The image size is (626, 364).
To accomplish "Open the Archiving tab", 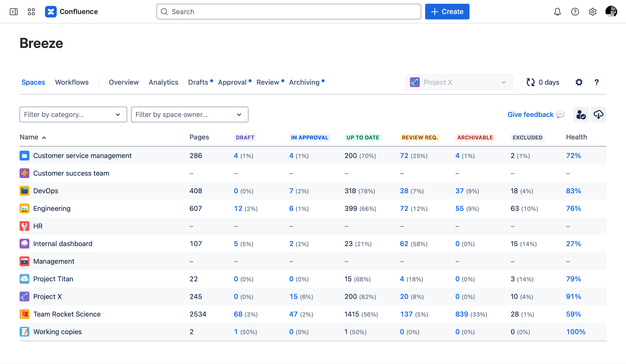I will coord(304,82).
